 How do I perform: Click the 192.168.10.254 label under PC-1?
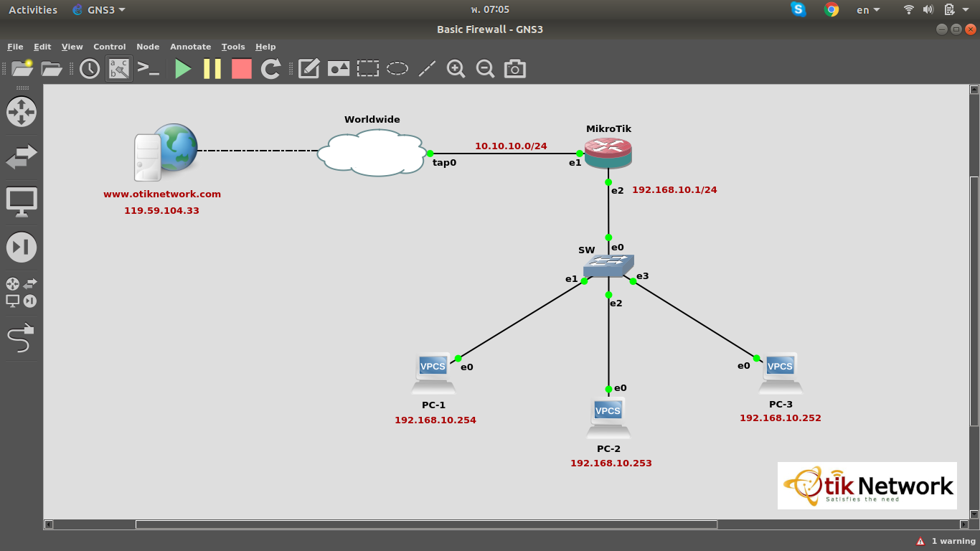tap(435, 420)
